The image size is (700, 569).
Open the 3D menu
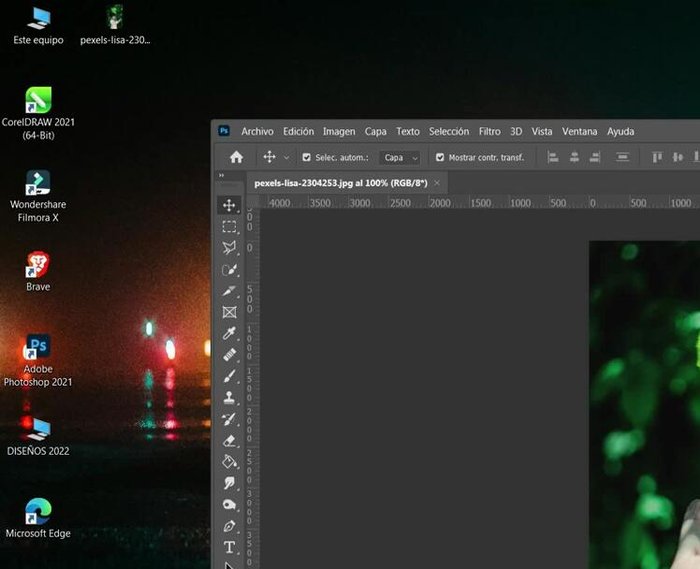(x=516, y=132)
